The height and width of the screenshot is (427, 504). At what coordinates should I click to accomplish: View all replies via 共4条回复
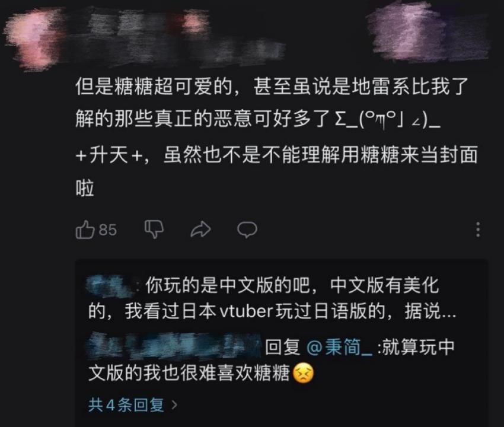tap(126, 405)
